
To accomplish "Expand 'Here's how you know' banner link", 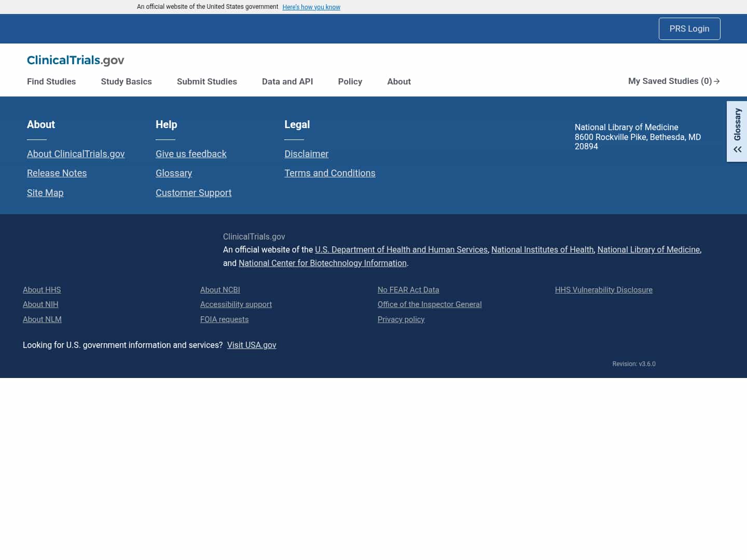I will tap(311, 7).
